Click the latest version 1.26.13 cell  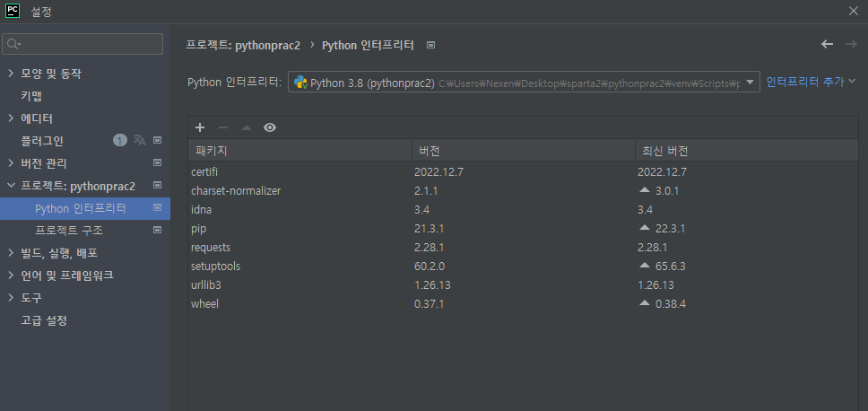pos(655,284)
